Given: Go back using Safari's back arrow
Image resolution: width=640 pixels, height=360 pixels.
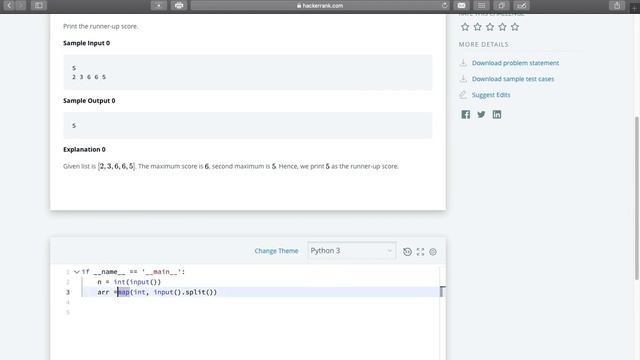Looking at the screenshot, I should click(x=9, y=5).
